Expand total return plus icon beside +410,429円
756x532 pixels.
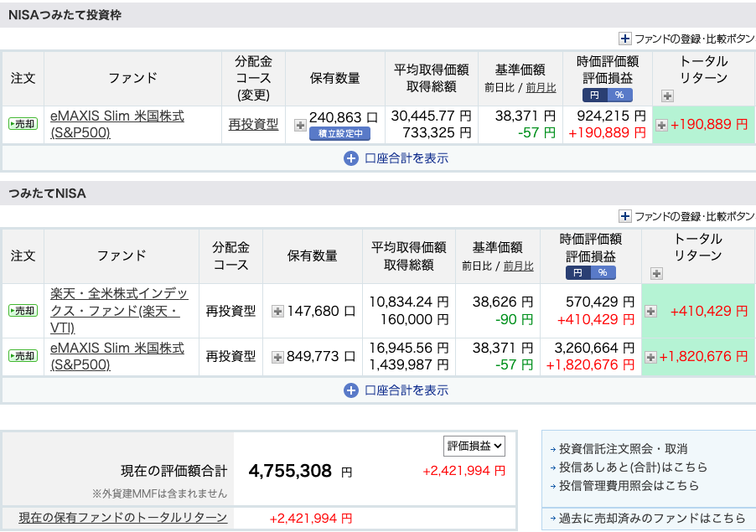tap(650, 312)
